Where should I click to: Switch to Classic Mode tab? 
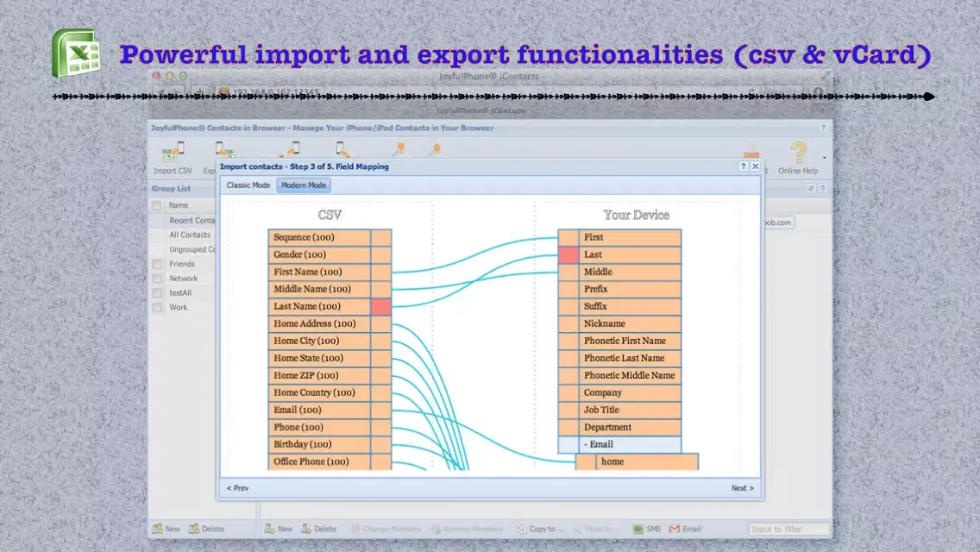tap(248, 185)
